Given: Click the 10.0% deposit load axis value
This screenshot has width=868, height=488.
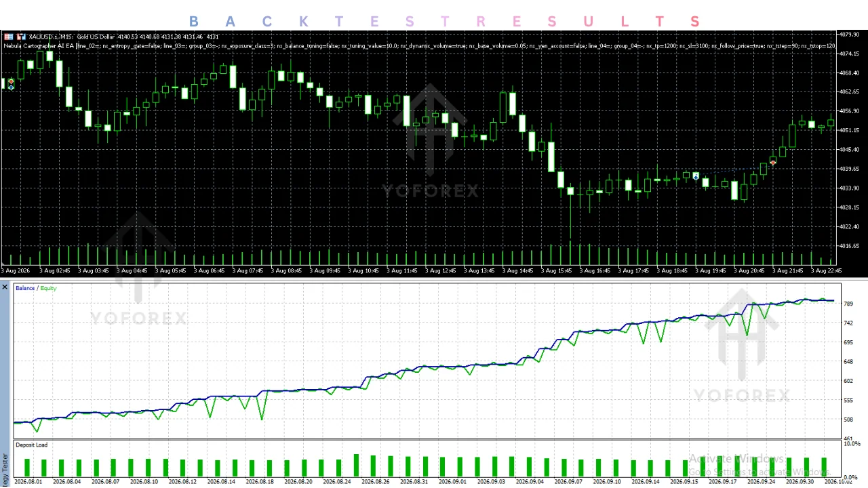Looking at the screenshot, I should coord(851,444).
